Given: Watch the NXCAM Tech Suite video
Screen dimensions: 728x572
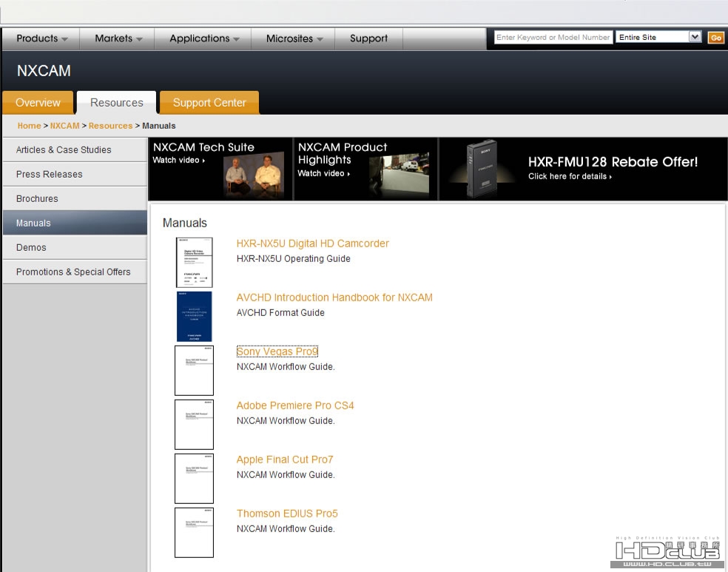Looking at the screenshot, I should point(179,160).
